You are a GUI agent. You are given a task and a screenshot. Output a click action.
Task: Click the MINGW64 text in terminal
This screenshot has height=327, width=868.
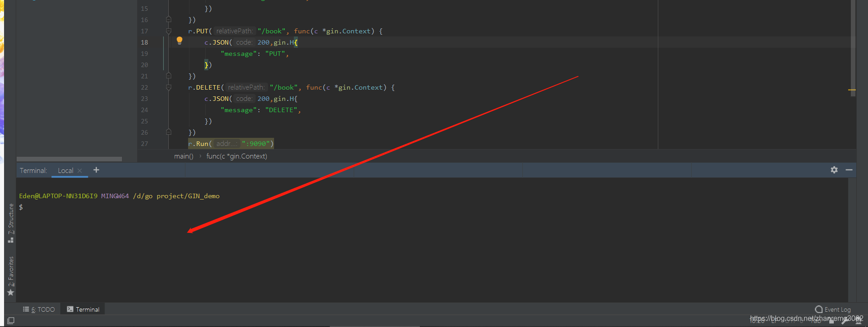point(115,196)
